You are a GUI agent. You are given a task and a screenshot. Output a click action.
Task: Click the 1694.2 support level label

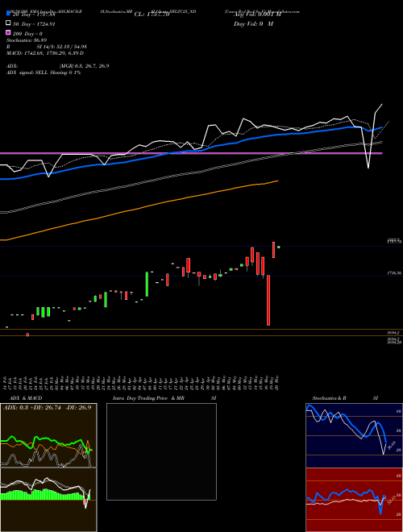(x=394, y=333)
